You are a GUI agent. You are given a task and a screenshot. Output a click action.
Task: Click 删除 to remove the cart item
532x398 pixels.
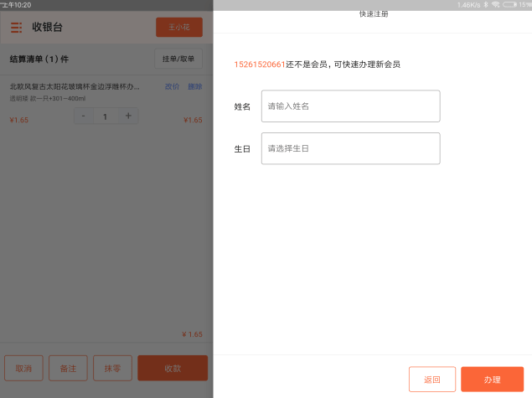(195, 86)
